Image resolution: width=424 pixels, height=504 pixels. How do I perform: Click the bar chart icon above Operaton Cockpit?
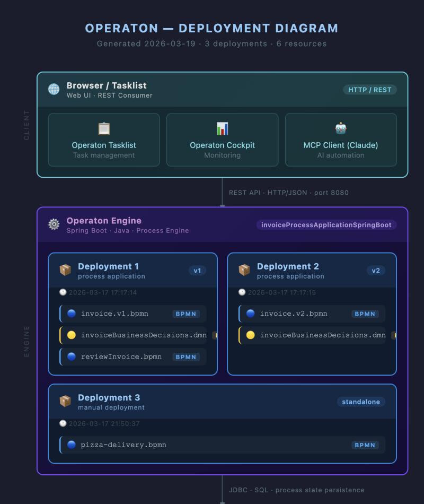tap(222, 129)
